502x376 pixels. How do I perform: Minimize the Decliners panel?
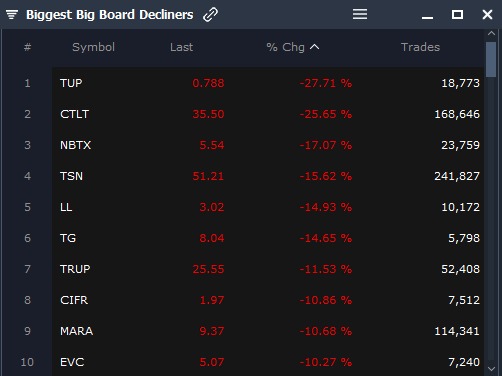427,17
